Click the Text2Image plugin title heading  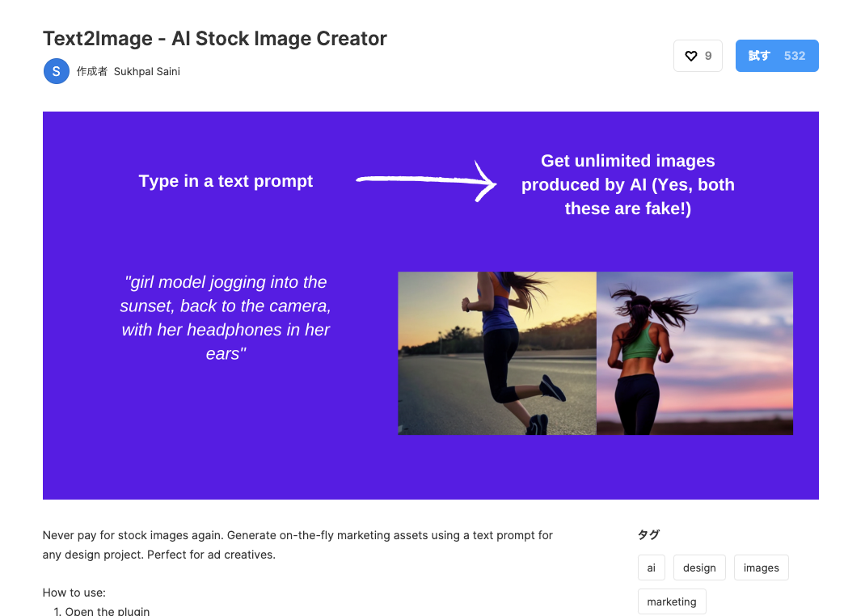(x=215, y=38)
